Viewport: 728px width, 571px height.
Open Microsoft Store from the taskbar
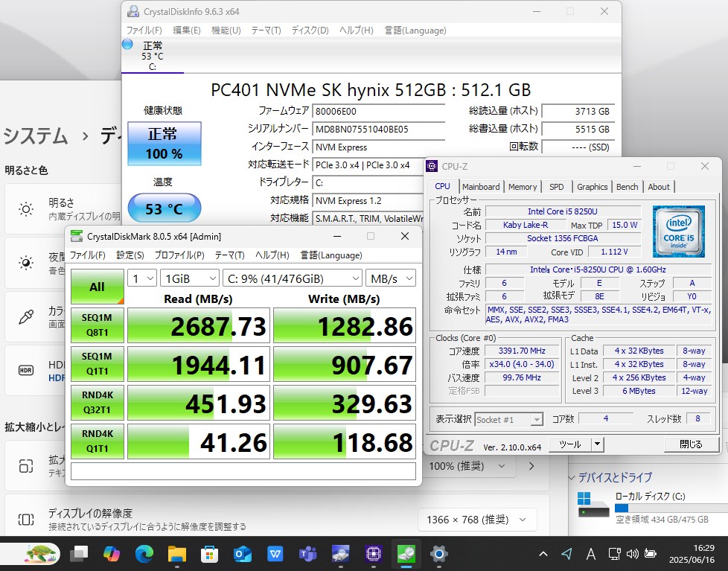click(x=209, y=553)
